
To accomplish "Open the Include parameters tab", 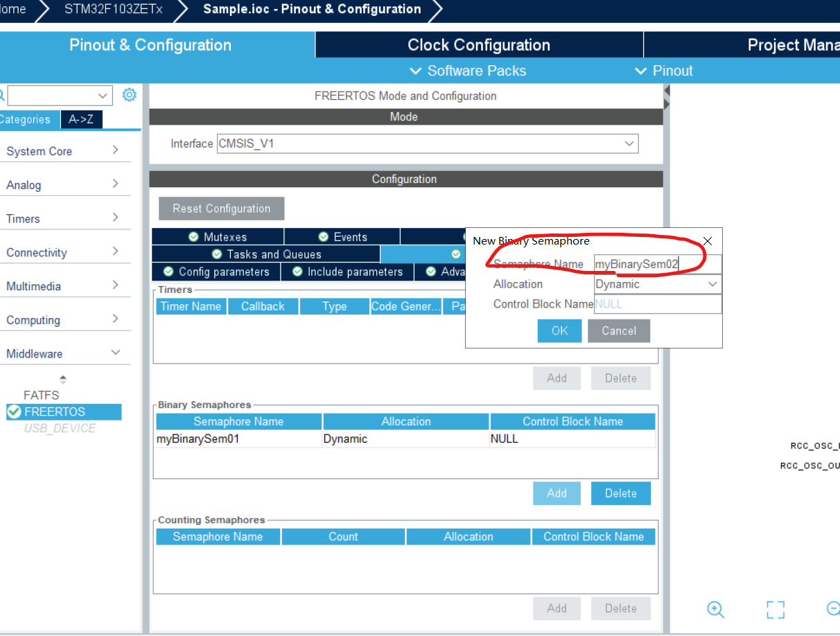I will [347, 272].
